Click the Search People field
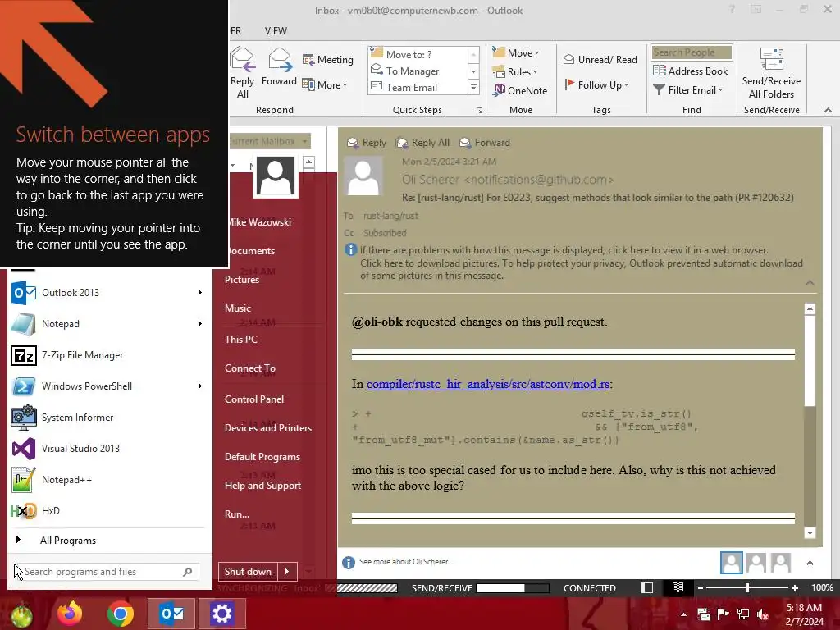Viewport: 840px width, 630px height. [692, 52]
